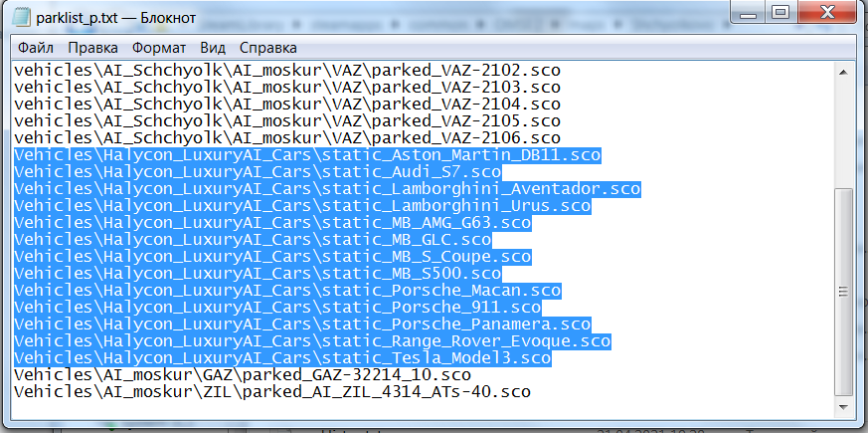Click the parked_VAZ-2104.sco line

(x=287, y=105)
